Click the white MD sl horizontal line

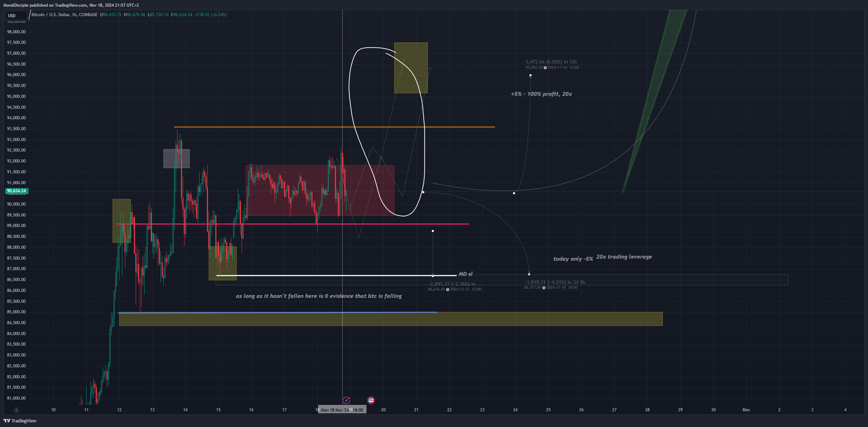337,276
